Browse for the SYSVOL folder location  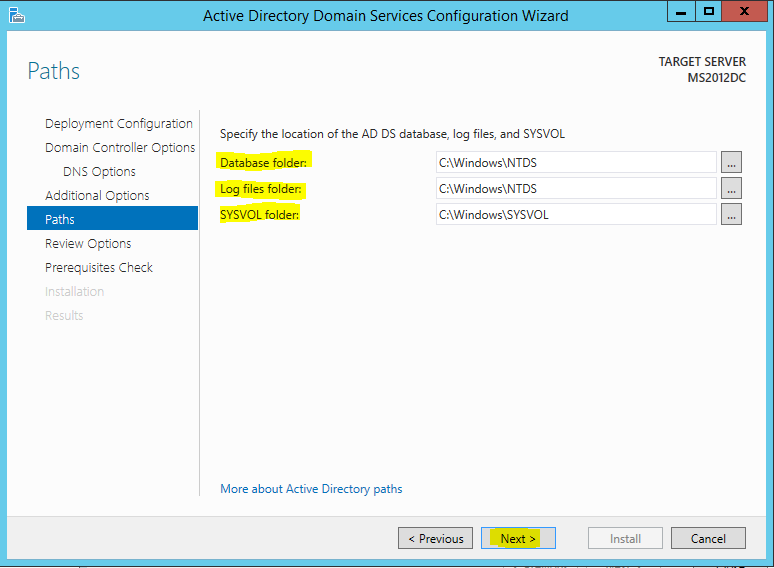click(x=731, y=215)
